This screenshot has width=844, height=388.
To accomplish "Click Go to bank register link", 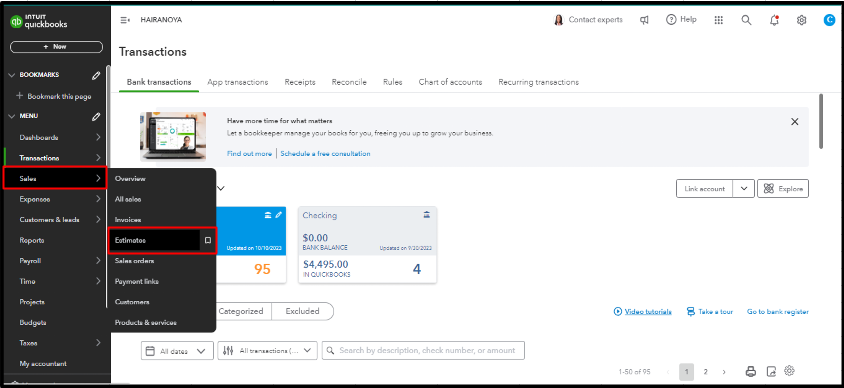I will point(777,312).
